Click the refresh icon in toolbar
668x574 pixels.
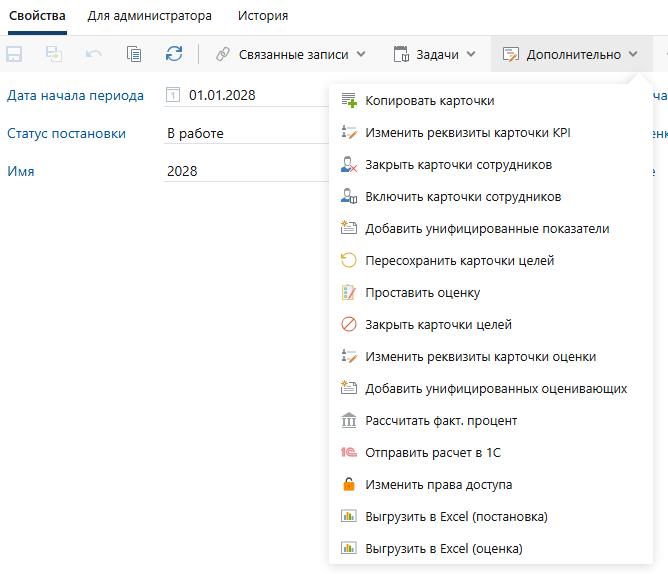174,54
